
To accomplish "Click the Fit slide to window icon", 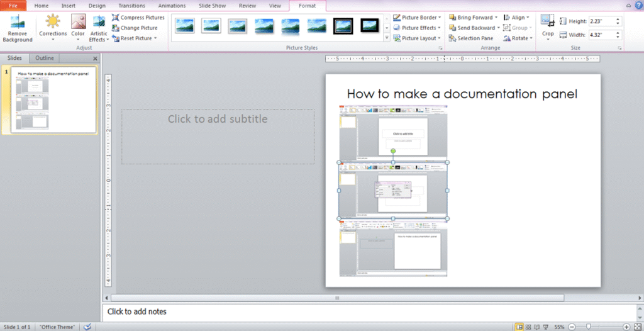I will pos(636,327).
